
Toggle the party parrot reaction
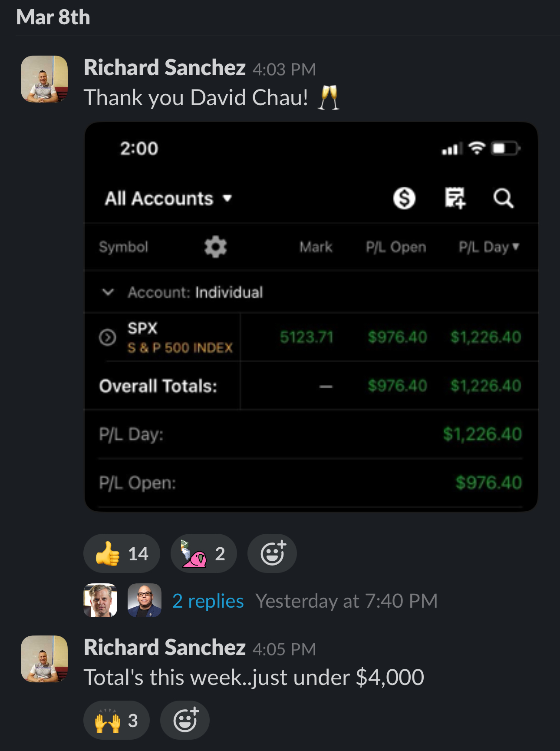coord(204,553)
